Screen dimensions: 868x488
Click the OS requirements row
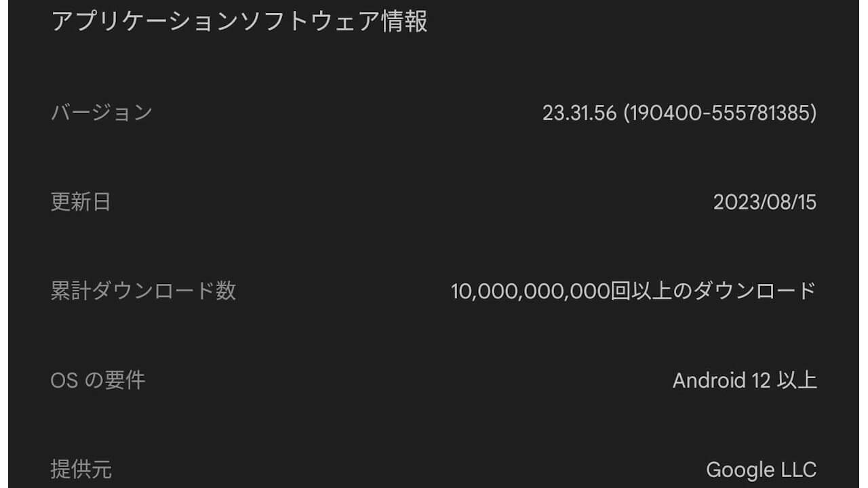[x=434, y=381]
